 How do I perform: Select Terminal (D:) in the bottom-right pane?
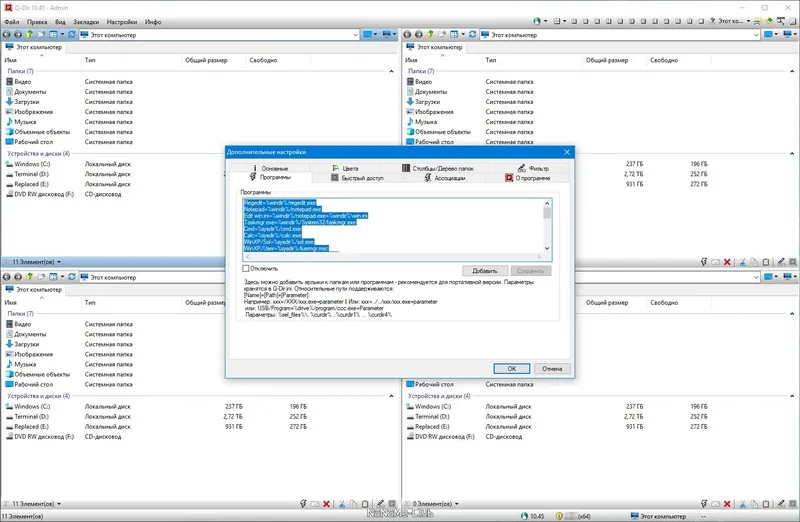point(432,416)
